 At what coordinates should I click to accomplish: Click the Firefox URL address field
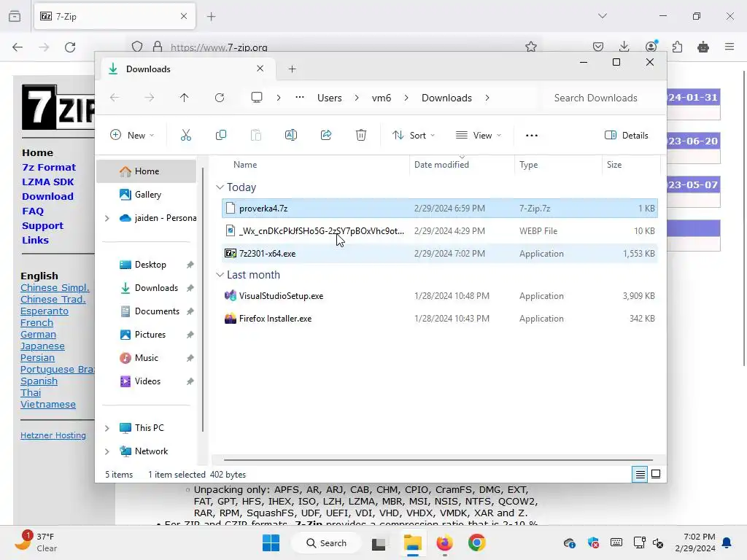[x=333, y=47]
